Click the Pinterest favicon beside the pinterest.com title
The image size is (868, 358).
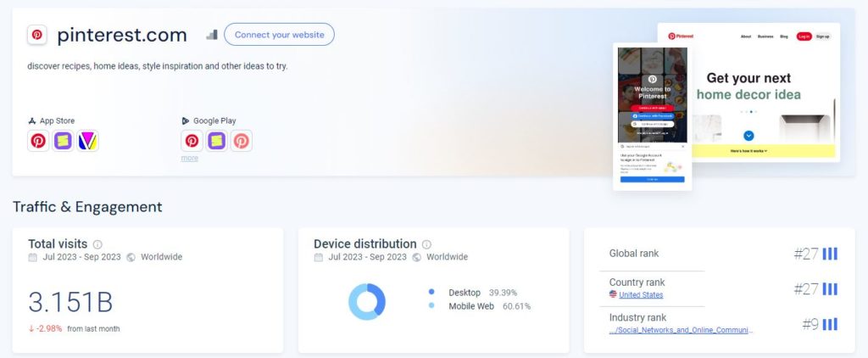(37, 35)
